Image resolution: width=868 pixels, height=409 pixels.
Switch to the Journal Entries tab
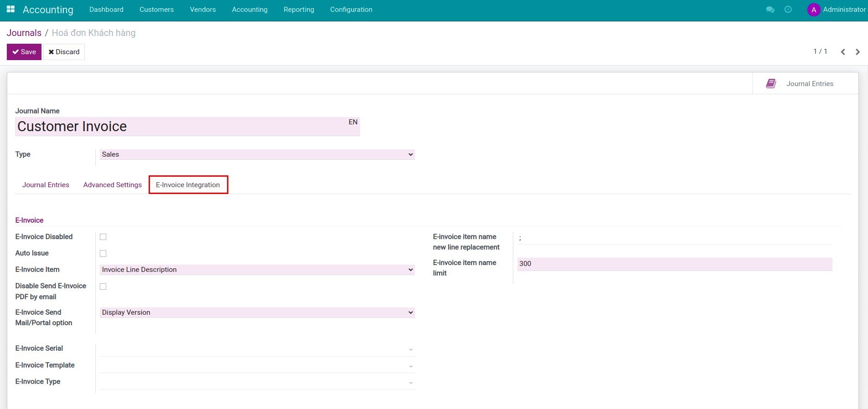[x=46, y=185]
